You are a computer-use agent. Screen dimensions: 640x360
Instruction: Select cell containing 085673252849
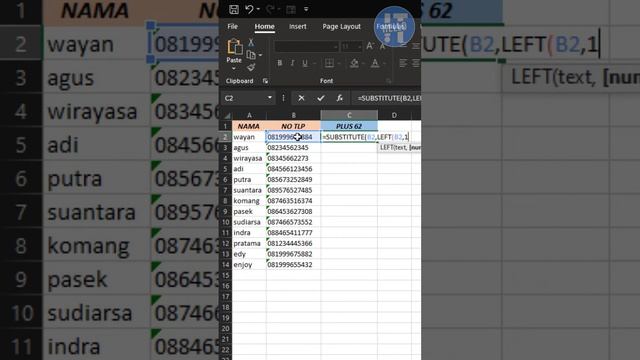click(293, 179)
